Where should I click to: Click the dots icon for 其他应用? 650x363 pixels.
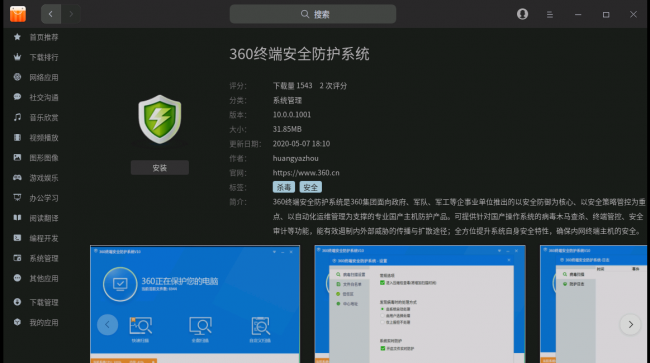(x=17, y=278)
